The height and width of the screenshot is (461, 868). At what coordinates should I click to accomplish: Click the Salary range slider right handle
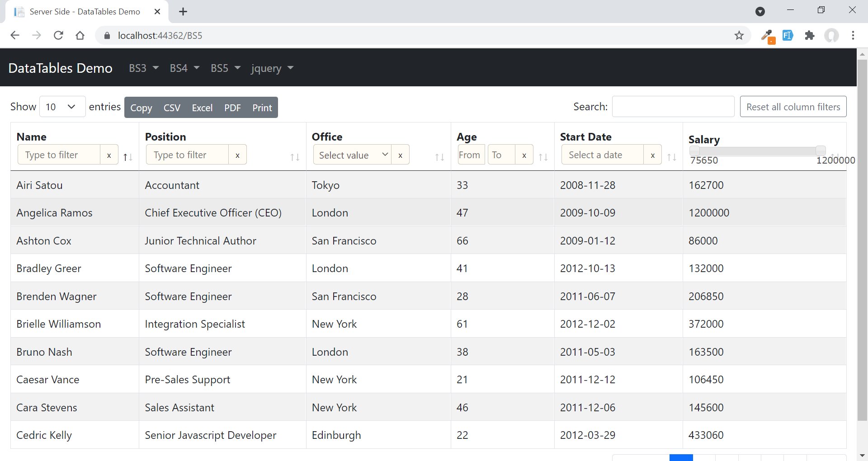click(x=821, y=151)
